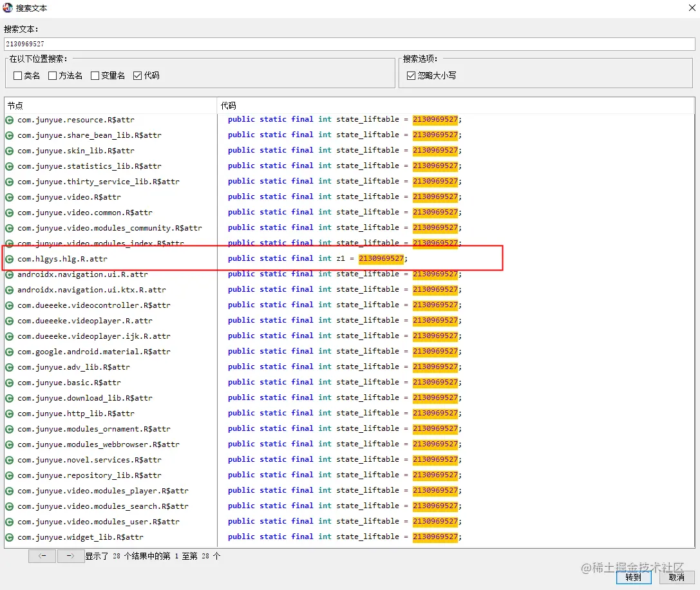Click class icon beside com.junyue.share_bean_lib.R$attr

(x=9, y=135)
